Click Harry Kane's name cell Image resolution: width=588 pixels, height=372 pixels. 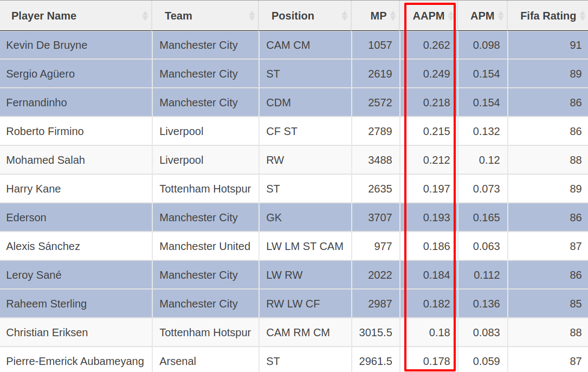[34, 189]
